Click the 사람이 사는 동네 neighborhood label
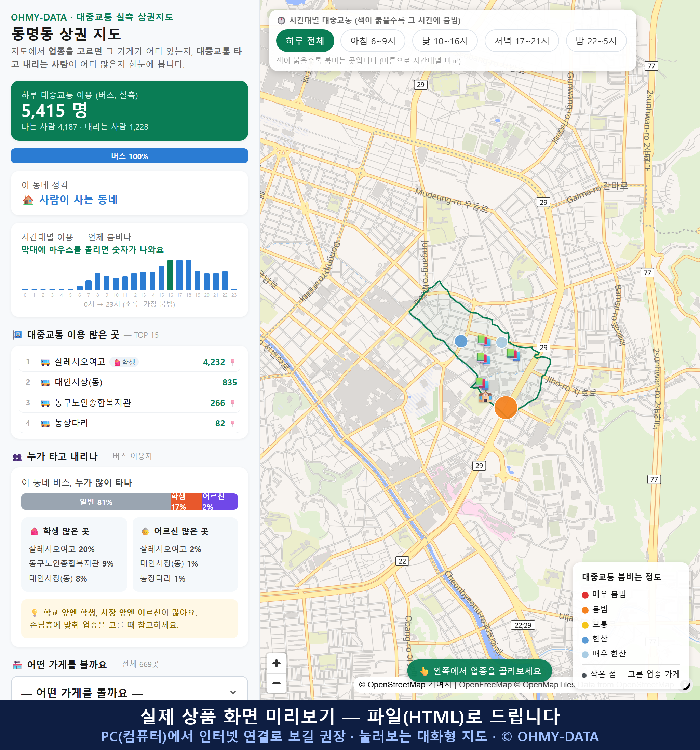The height and width of the screenshot is (750, 700). [78, 200]
